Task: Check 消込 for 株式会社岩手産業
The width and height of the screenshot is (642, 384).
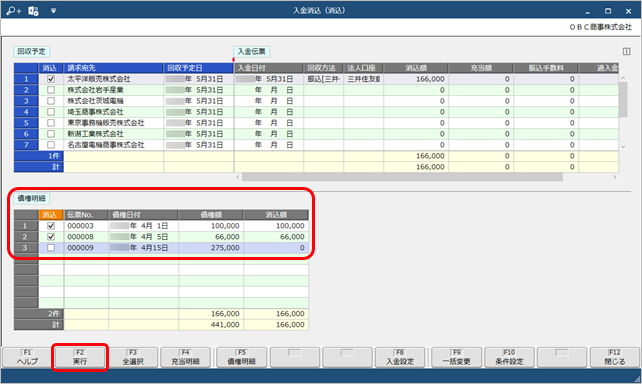Action: point(51,90)
